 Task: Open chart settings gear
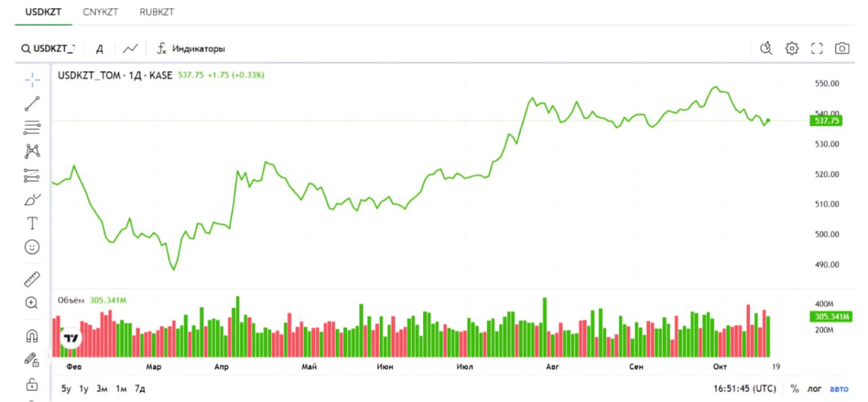pyautogui.click(x=792, y=48)
